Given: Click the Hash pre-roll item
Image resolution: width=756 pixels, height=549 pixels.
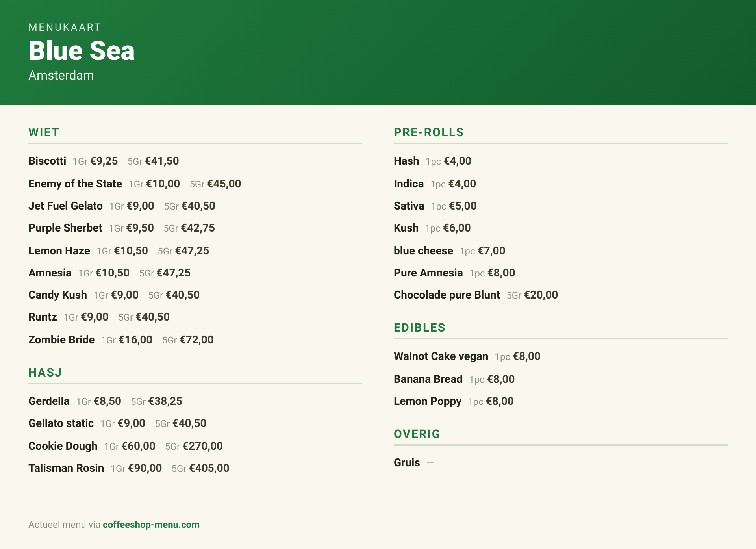Looking at the screenshot, I should click(x=406, y=161).
